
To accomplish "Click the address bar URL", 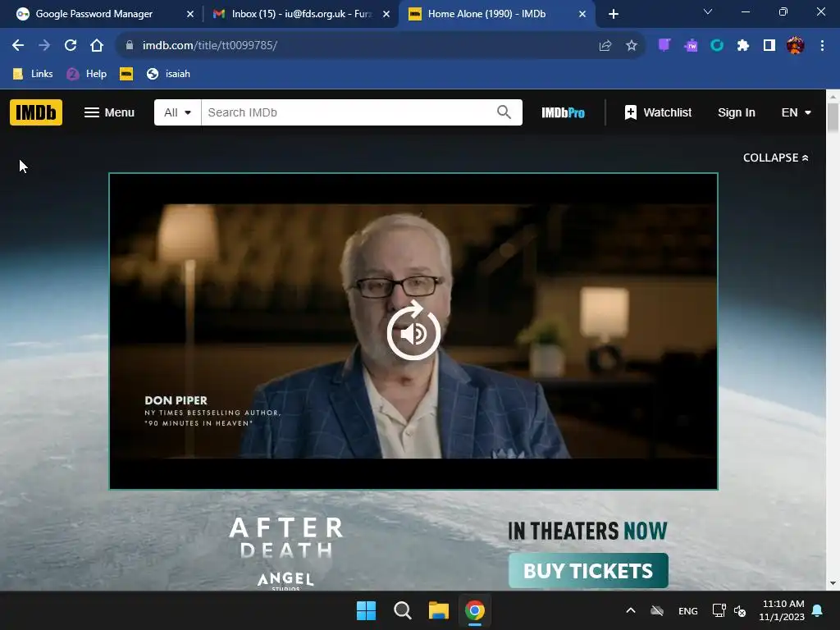I will 210,46.
